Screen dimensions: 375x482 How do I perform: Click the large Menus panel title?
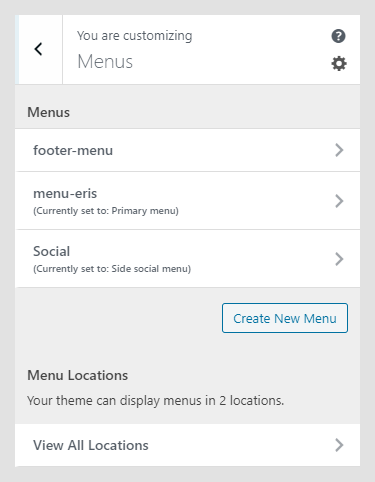coord(105,62)
